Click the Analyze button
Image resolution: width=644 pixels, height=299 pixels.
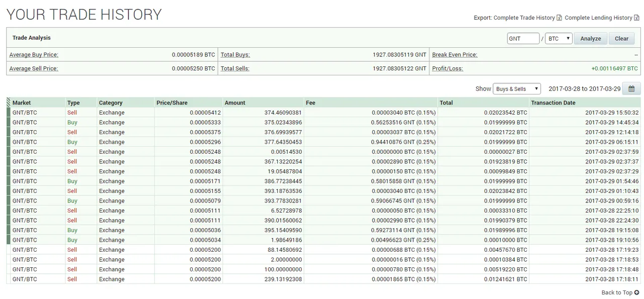pos(591,38)
